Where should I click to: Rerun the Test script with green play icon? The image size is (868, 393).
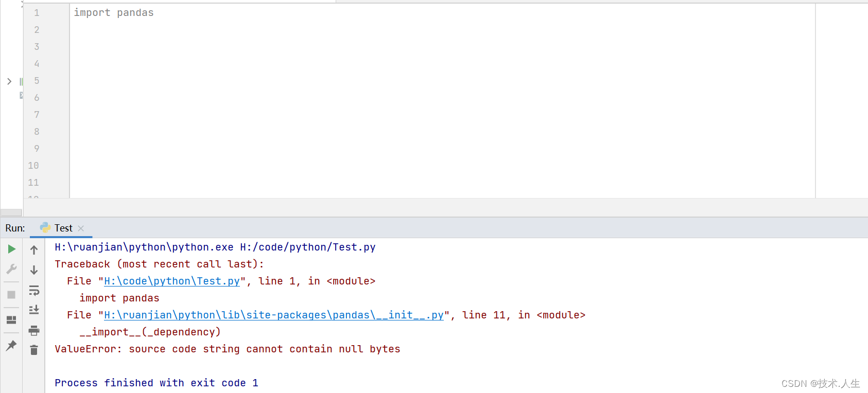11,249
